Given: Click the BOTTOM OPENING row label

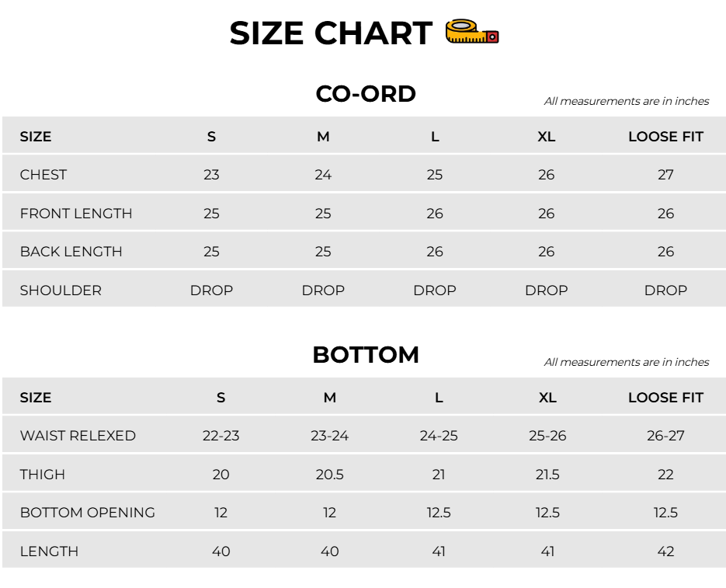Looking at the screenshot, I should 88,513.
